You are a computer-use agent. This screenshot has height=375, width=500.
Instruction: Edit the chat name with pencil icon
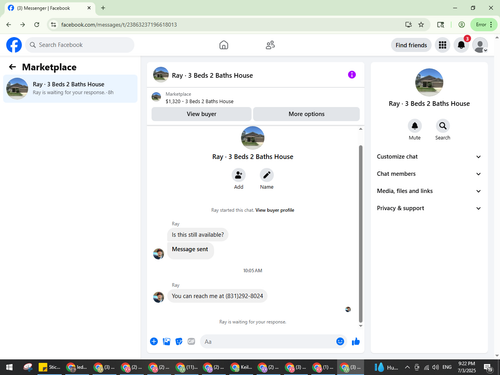267,175
